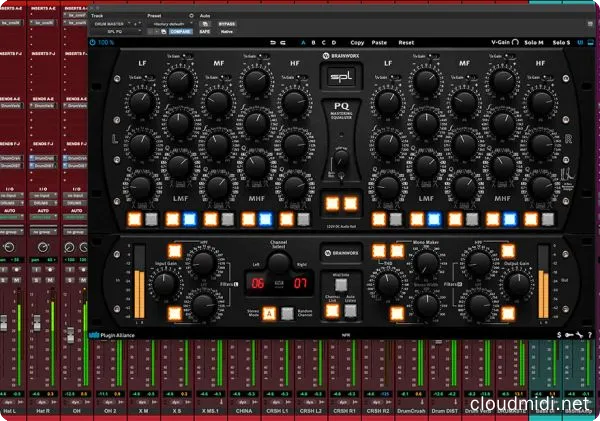
Task: Toggle the BYPASS button in plugin header
Action: click(226, 22)
